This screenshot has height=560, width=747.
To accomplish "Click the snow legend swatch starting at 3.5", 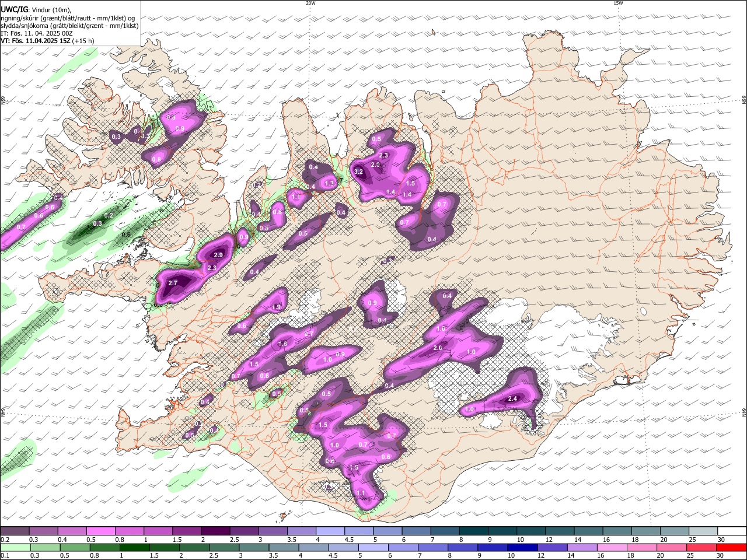I will click(x=302, y=531).
